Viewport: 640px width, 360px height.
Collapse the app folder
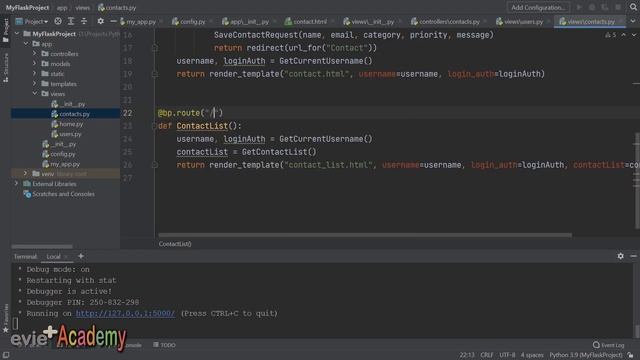coord(26,44)
